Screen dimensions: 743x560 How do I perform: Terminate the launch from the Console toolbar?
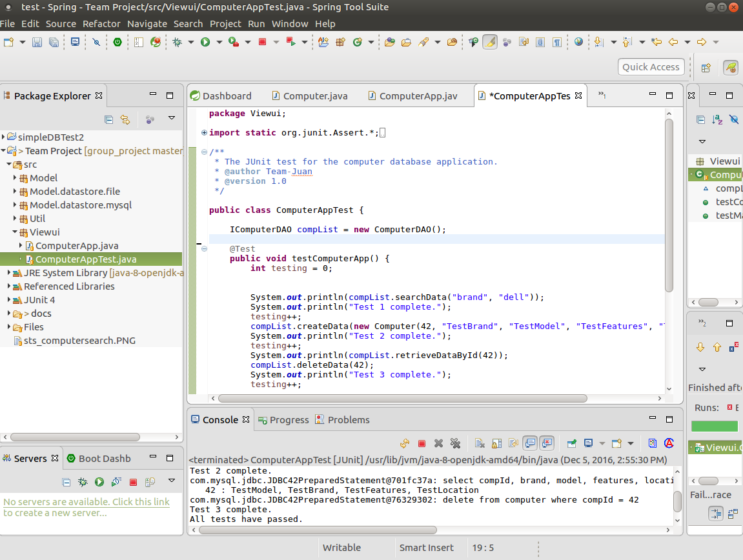[x=422, y=443]
